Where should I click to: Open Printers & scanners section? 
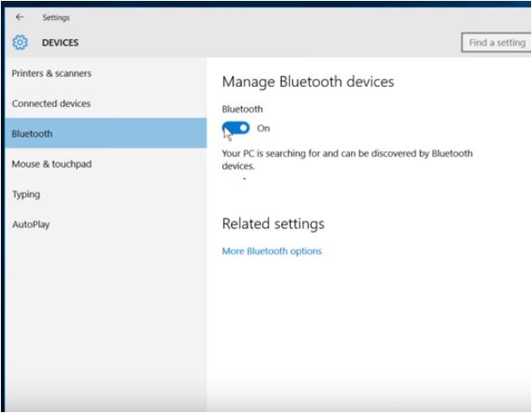click(106, 73)
